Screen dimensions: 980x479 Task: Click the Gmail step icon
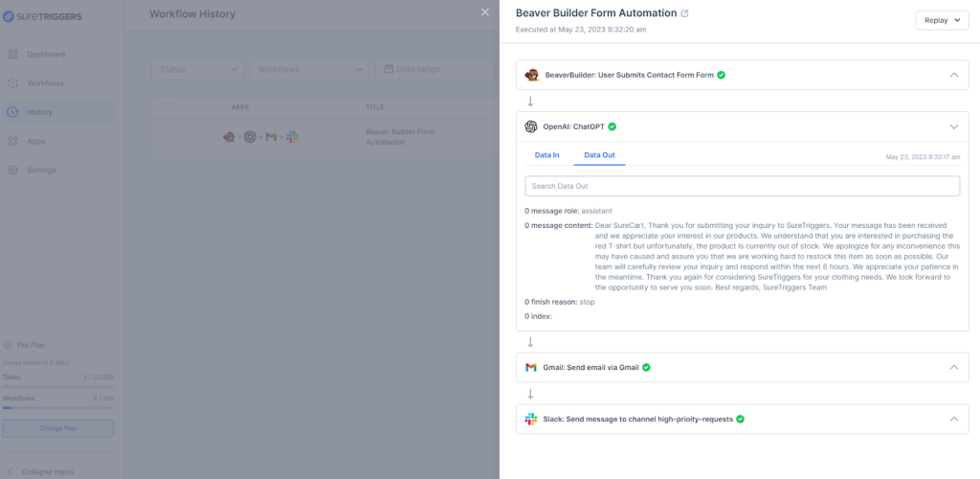[531, 367]
